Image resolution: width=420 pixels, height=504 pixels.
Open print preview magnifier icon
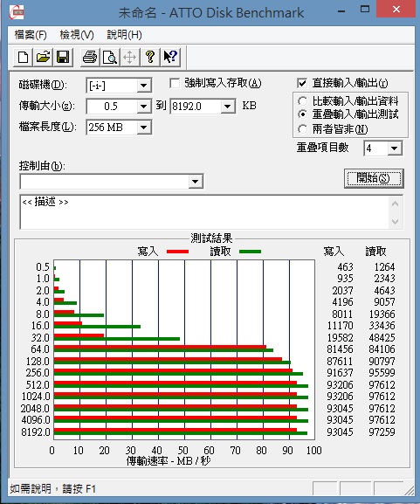click(109, 58)
